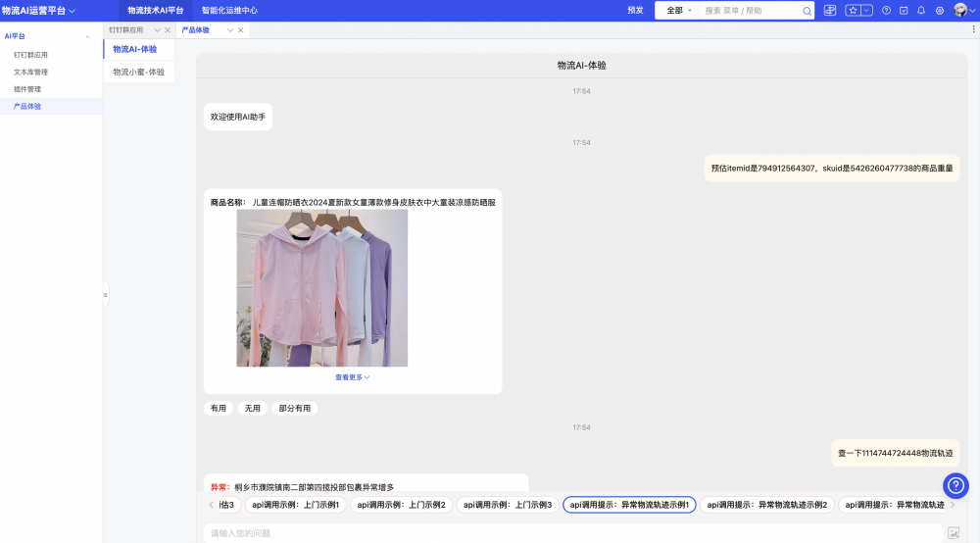Open 文本库管理 in the sidebar
Image resolution: width=980 pixels, height=543 pixels.
[x=30, y=72]
